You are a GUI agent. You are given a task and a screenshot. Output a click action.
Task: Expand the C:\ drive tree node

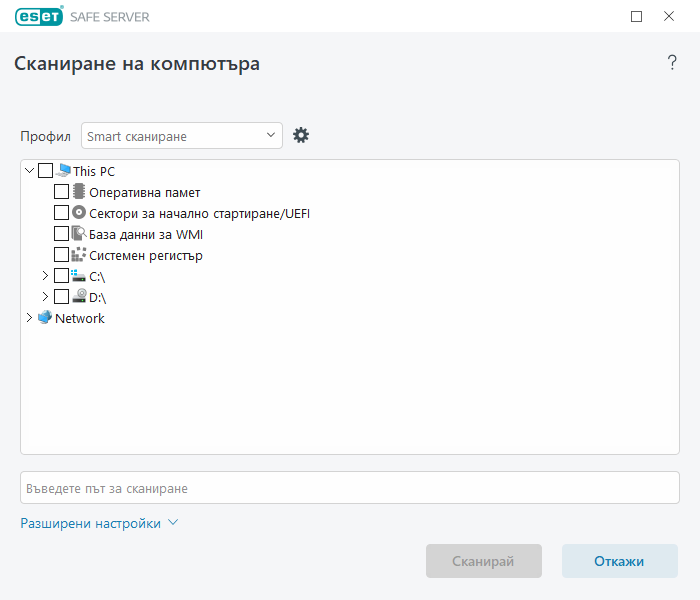[x=44, y=276]
